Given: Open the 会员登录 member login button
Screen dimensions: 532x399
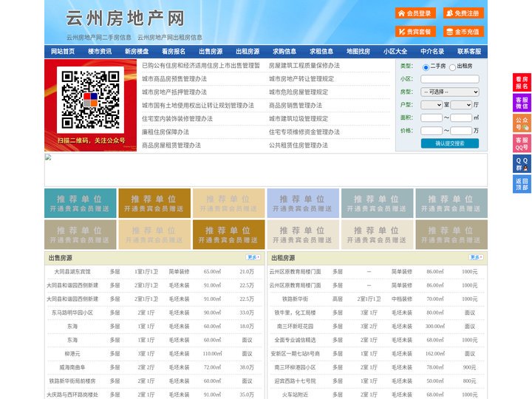Looking at the screenshot, I should click(415, 13).
